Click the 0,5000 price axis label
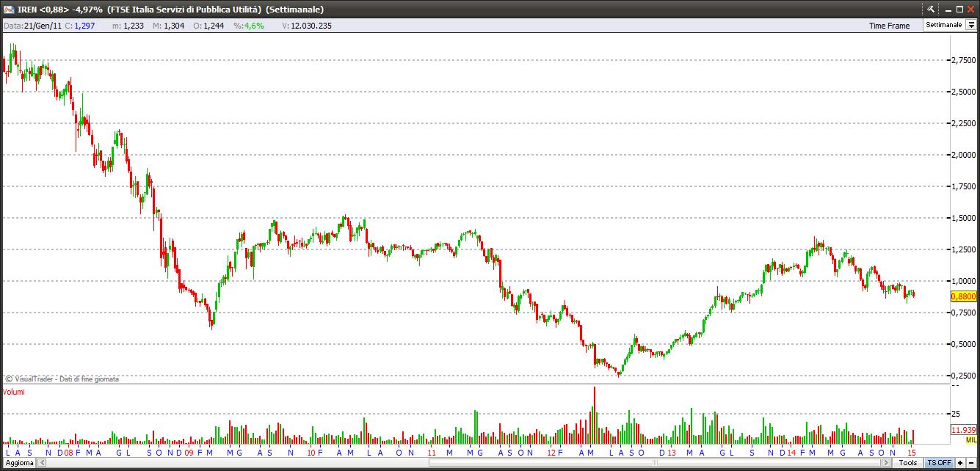Screen dimensions: 980x471 (963, 344)
